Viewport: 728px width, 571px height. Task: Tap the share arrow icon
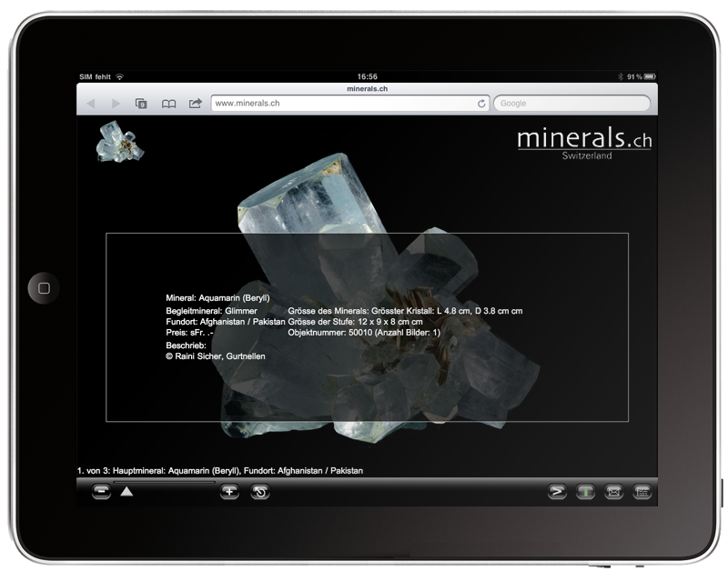click(196, 103)
